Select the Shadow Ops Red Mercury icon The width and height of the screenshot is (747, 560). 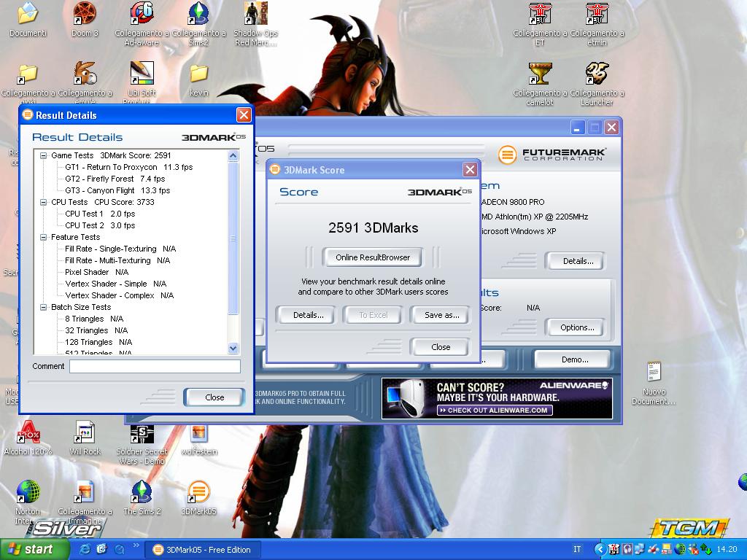tap(256, 13)
